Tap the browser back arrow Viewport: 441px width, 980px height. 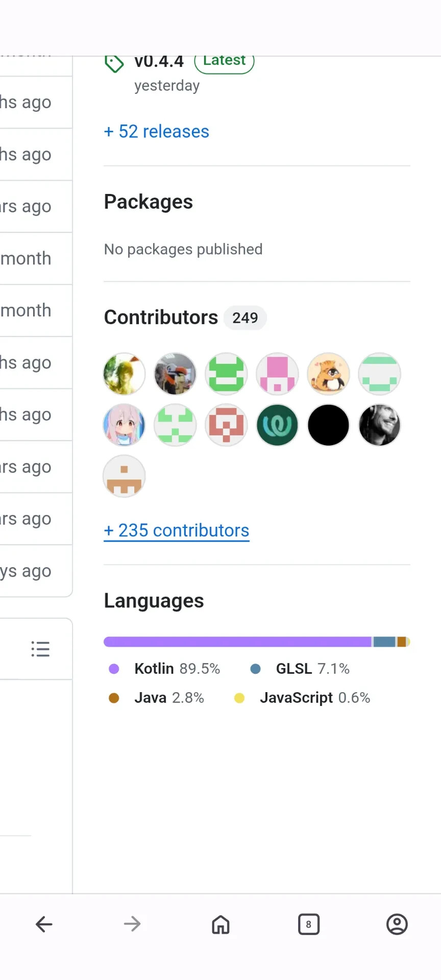[x=44, y=924]
